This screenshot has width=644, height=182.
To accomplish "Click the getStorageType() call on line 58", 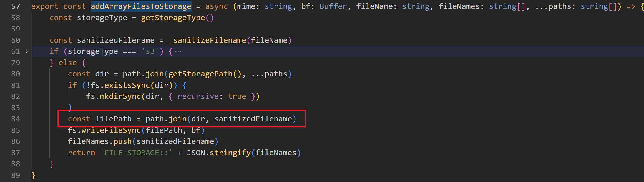I will pyautogui.click(x=177, y=18).
